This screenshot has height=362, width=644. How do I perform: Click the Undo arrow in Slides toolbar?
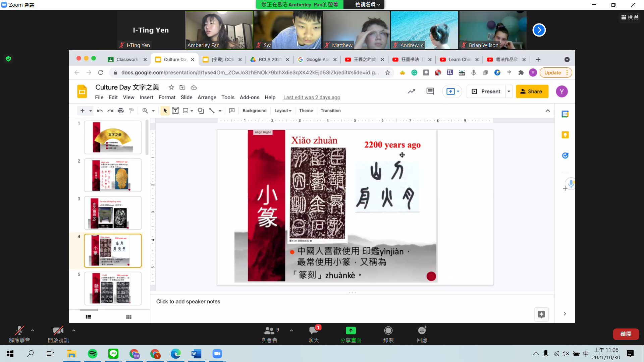point(100,111)
